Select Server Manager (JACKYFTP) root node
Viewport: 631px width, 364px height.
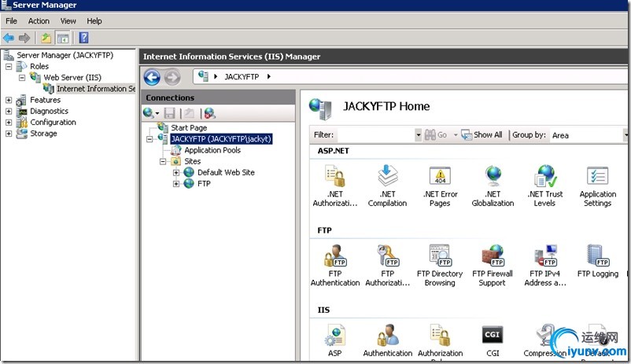click(65, 55)
